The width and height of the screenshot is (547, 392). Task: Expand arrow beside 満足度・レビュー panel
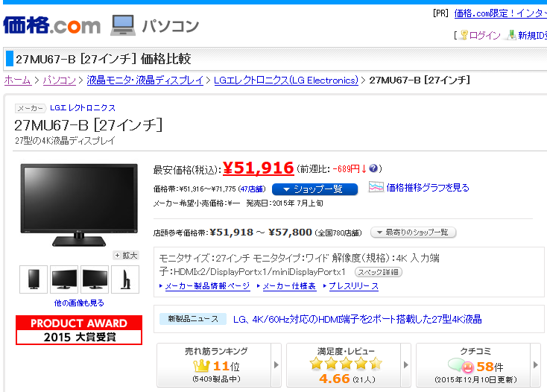point(405,365)
